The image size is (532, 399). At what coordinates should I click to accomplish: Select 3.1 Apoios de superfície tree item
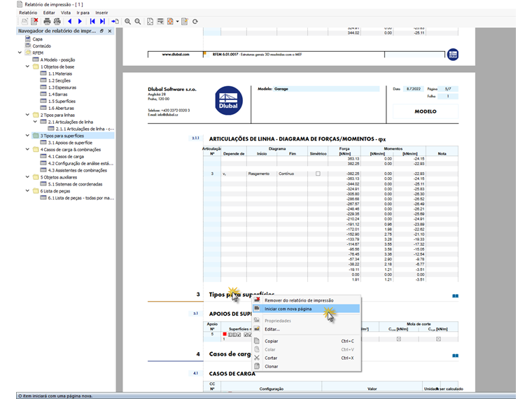click(x=70, y=143)
